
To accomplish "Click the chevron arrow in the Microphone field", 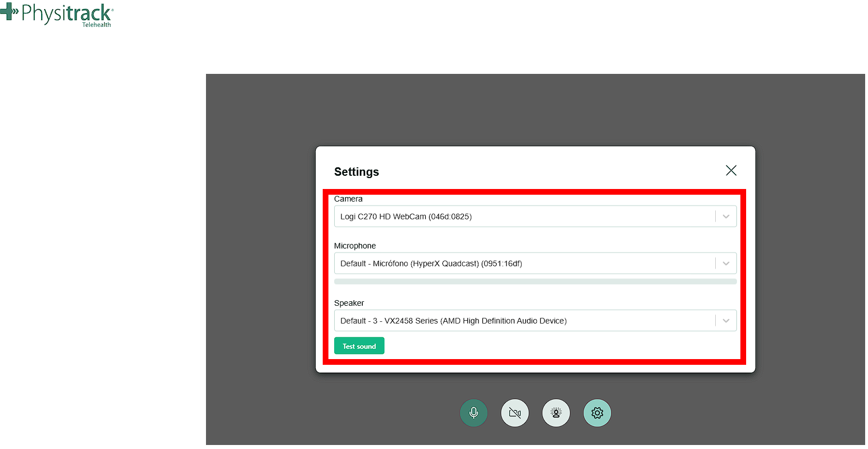I will 726,263.
